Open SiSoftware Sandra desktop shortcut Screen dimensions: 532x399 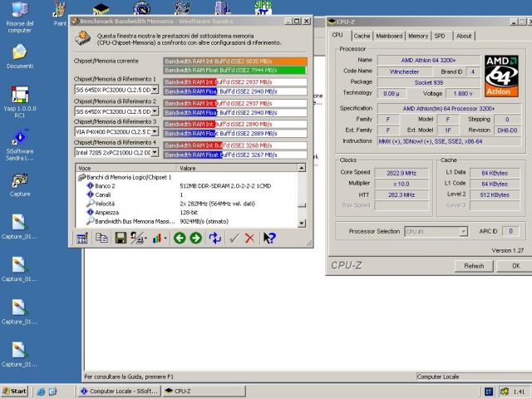[x=20, y=145]
